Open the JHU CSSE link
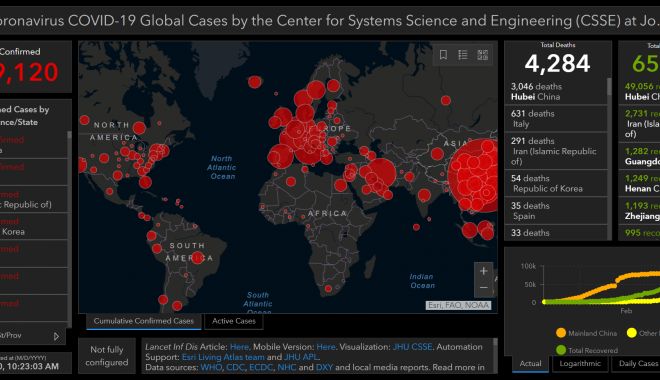The width and height of the screenshot is (660, 380). tap(412, 347)
